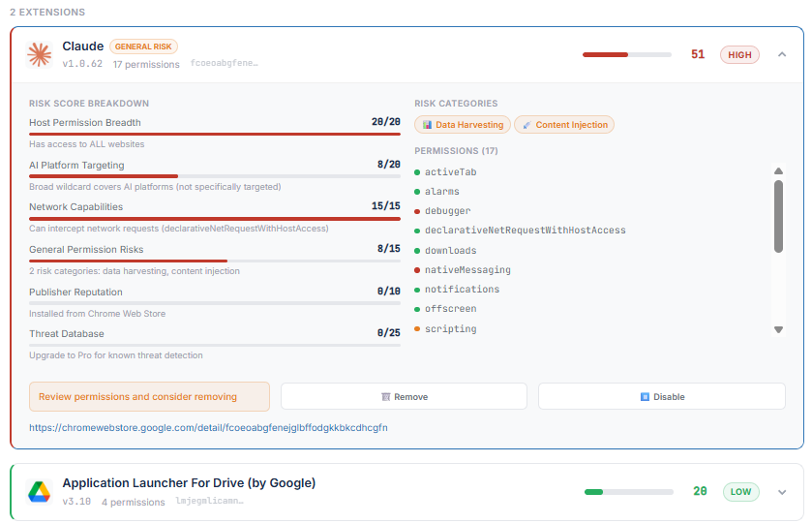Click the Installed from Chrome Web Store note
The height and width of the screenshot is (523, 812).
98,314
